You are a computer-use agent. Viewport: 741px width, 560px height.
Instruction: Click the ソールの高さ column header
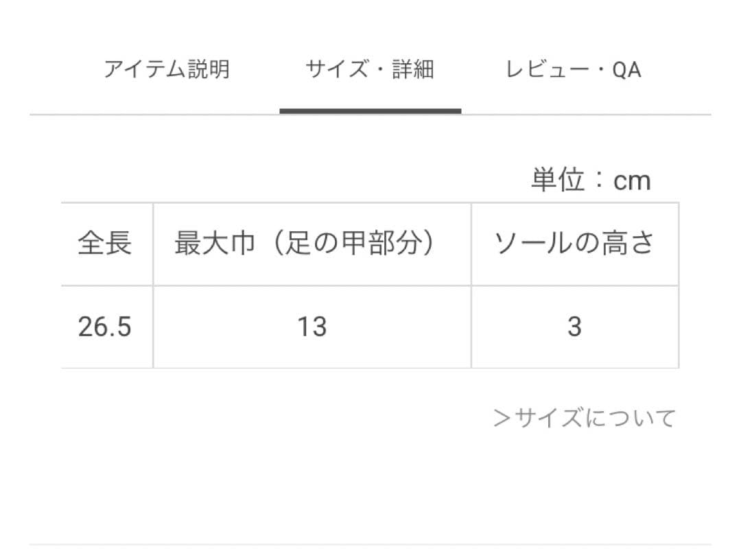point(574,244)
